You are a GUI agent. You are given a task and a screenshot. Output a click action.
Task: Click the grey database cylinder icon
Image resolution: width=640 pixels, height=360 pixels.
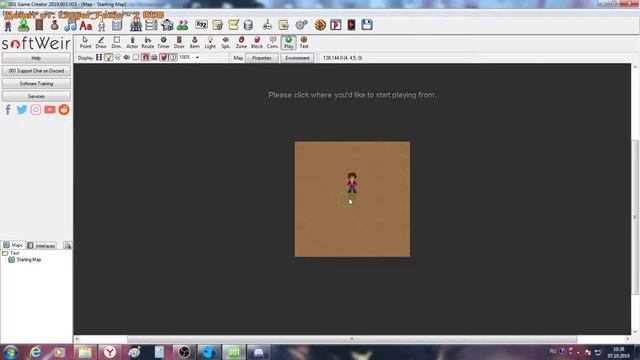coord(248,25)
